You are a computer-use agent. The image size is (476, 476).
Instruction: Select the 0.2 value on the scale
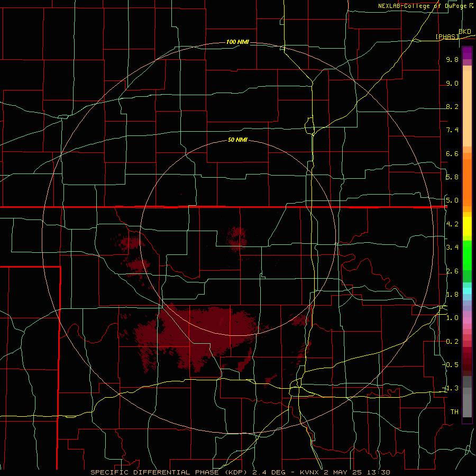point(452,342)
